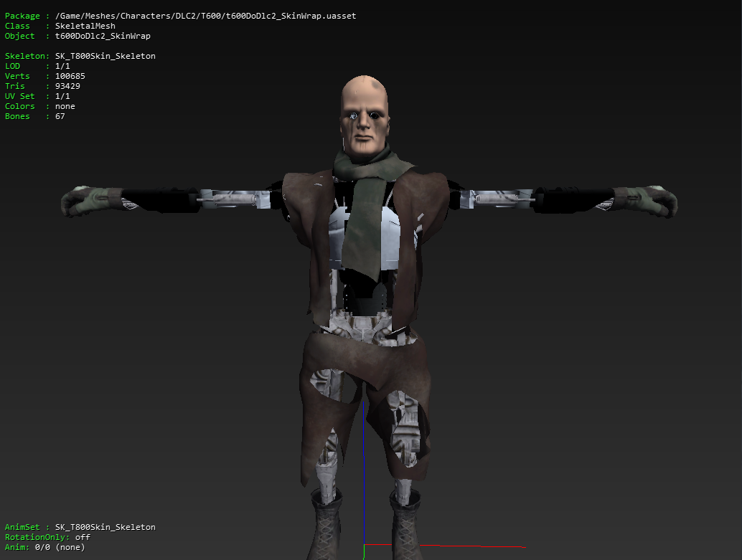
Task: Click the Tris count 93429
Action: (67, 86)
